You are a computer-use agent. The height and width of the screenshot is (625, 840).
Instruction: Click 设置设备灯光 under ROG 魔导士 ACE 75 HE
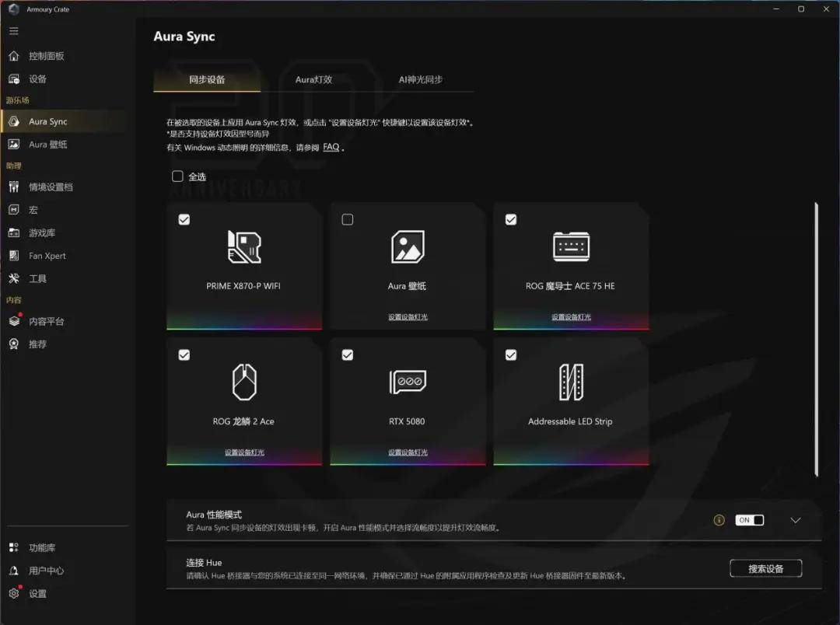coord(571,317)
